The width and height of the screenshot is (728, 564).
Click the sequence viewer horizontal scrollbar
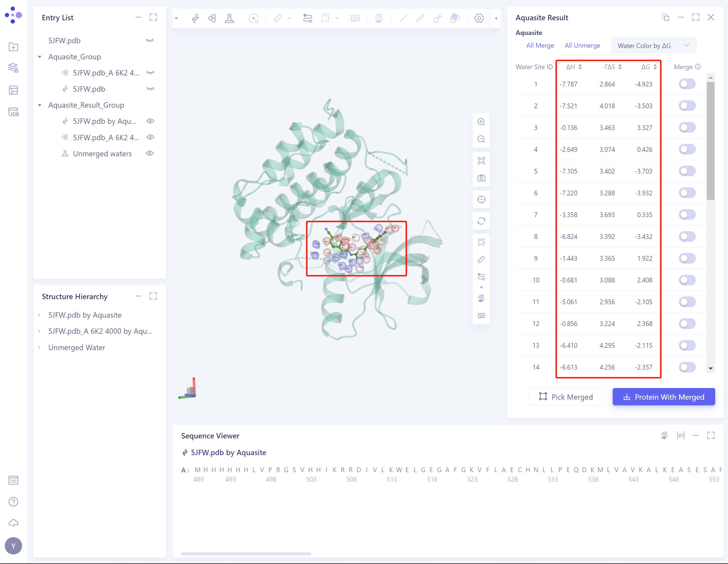tap(246, 554)
